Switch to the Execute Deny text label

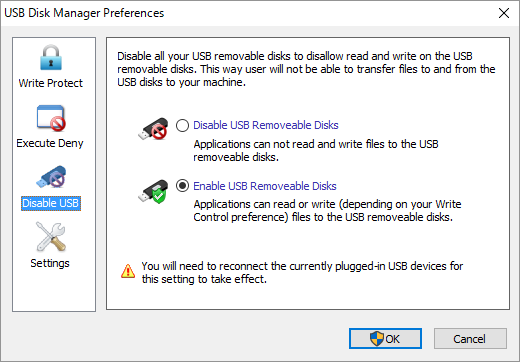click(x=50, y=143)
